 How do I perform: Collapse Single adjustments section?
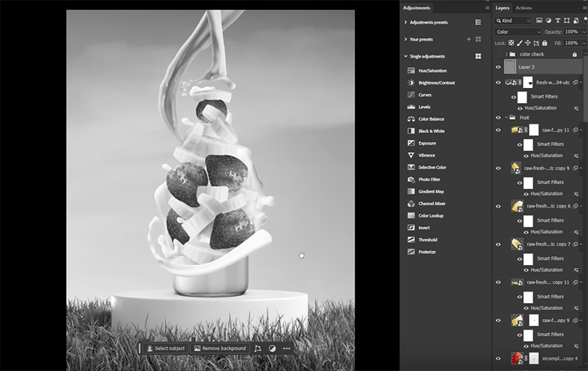click(406, 56)
